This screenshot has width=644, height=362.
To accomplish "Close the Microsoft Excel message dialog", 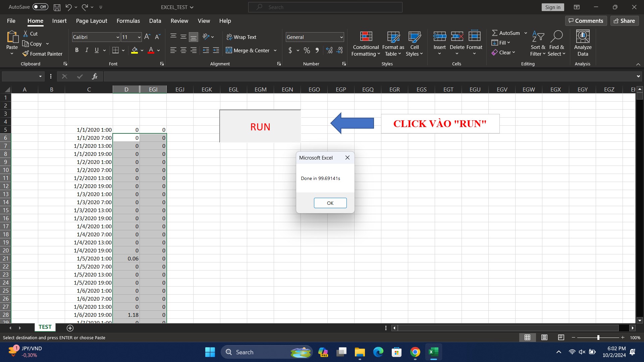I will [347, 158].
